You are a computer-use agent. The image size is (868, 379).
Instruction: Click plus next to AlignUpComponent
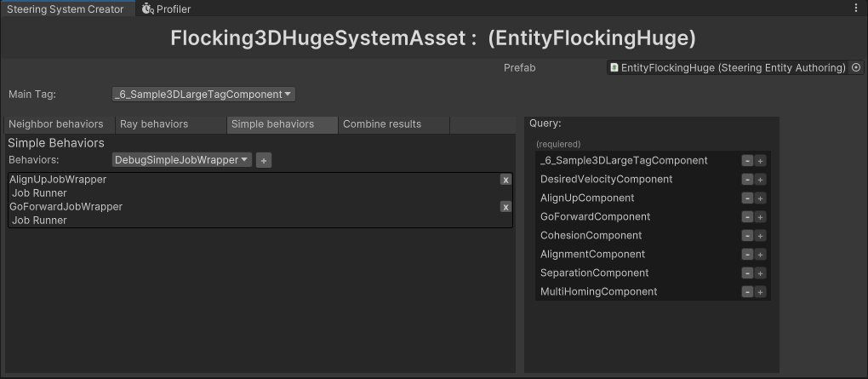[x=761, y=198]
